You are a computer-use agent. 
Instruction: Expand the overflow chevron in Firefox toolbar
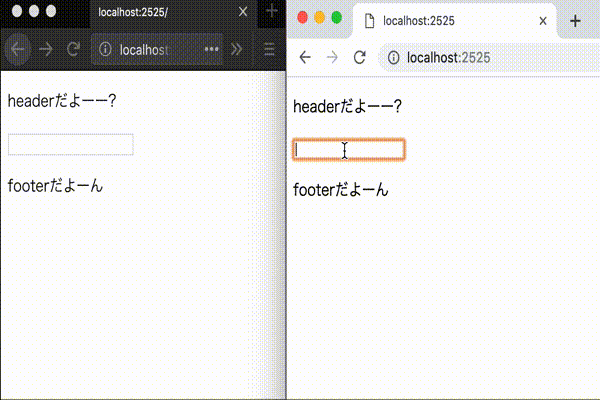236,49
